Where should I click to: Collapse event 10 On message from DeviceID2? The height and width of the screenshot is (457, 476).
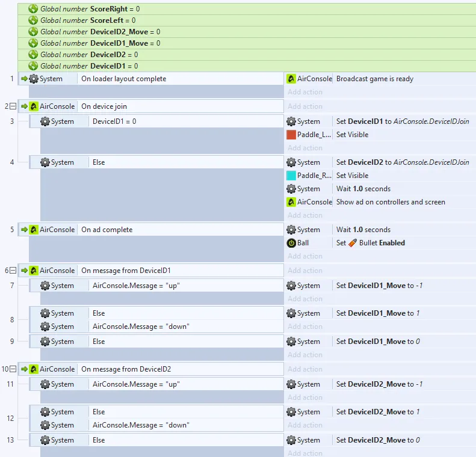pyautogui.click(x=13, y=369)
